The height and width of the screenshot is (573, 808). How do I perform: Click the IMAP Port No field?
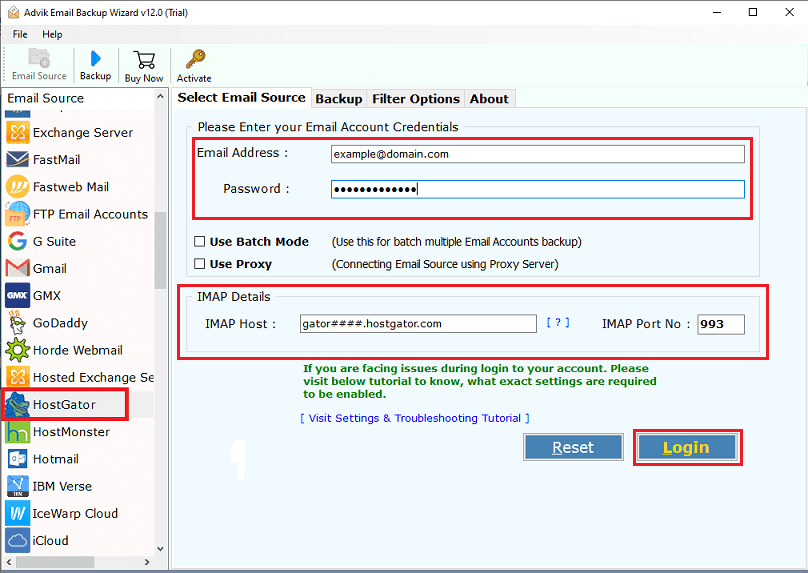pyautogui.click(x=720, y=324)
